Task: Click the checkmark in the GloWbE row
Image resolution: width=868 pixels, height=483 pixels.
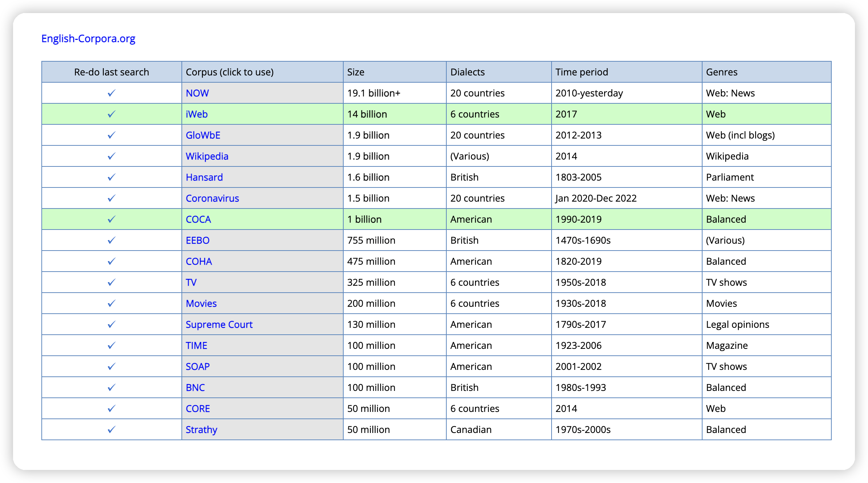Action: pos(111,135)
